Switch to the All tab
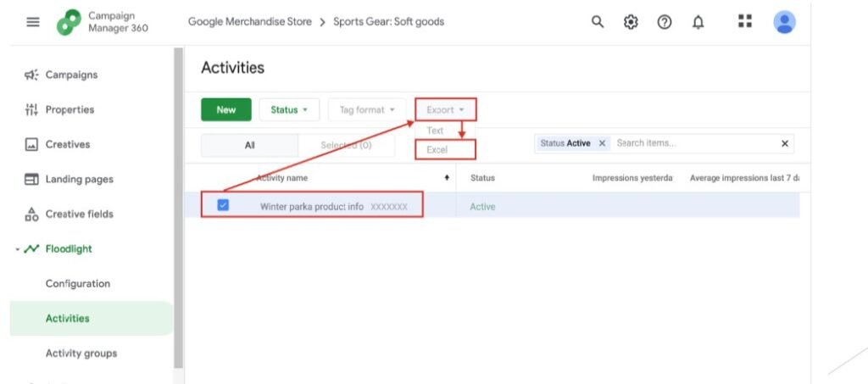The width and height of the screenshot is (868, 384). click(250, 146)
